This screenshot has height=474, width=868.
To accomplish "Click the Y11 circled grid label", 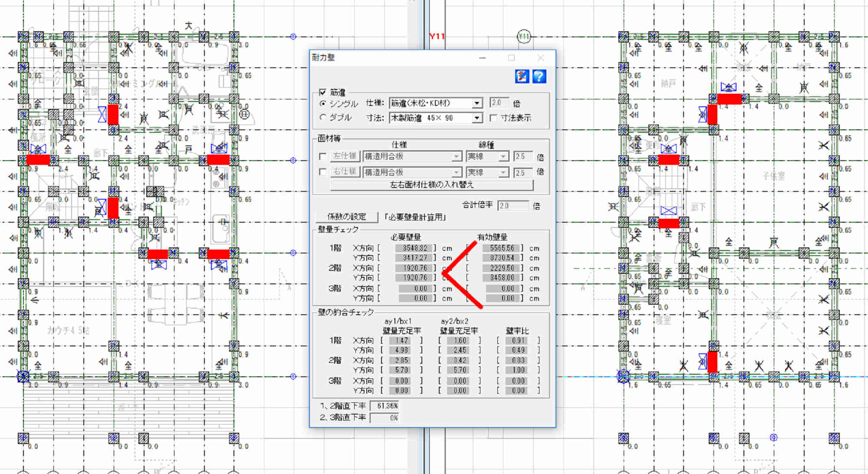I will pos(524,36).
